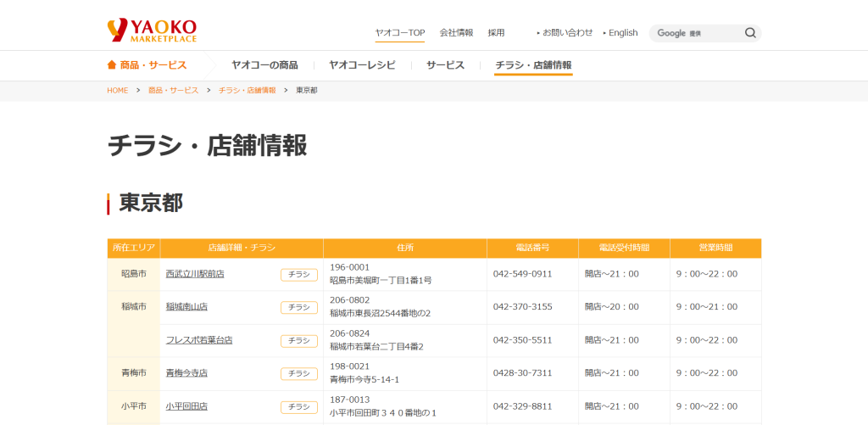Click チラシ・店舗情報 in the breadcrumb trail
868x425 pixels.
(x=248, y=90)
